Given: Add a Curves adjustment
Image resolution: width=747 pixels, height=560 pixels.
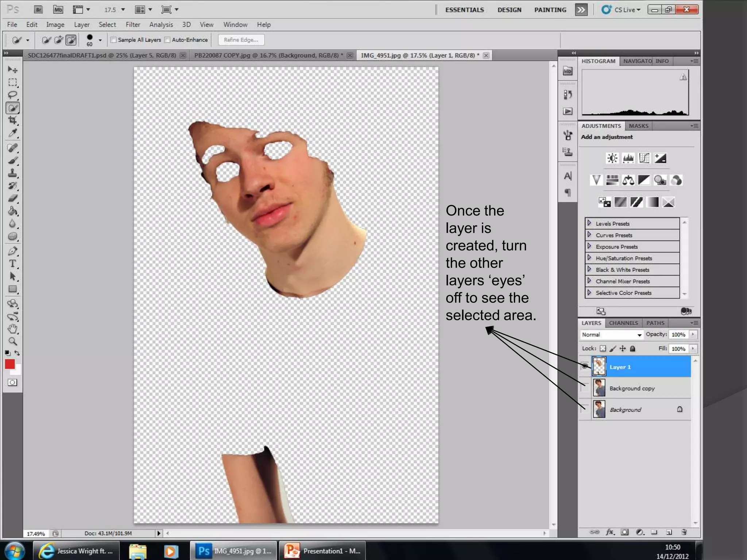Looking at the screenshot, I should point(644,158).
